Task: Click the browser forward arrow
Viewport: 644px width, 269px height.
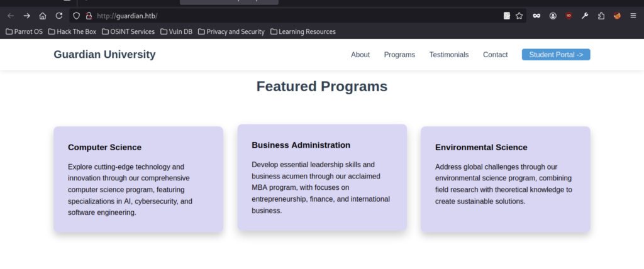Action: (26, 16)
